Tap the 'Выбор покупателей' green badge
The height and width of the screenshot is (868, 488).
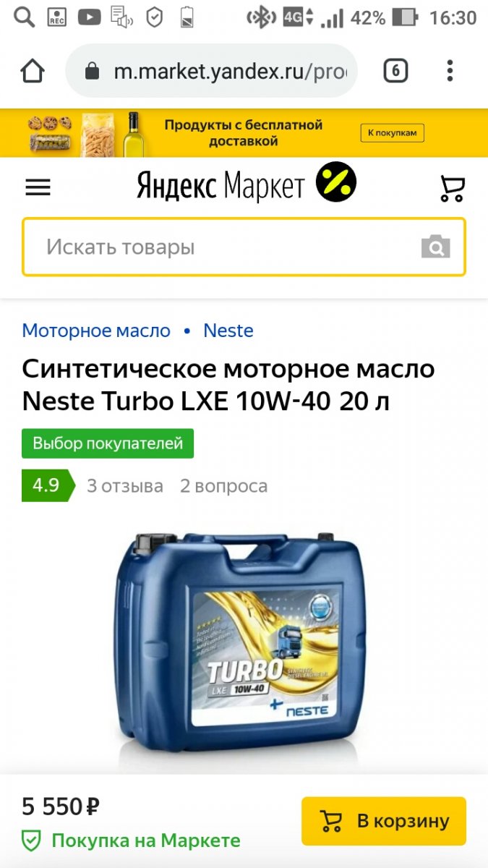[108, 443]
